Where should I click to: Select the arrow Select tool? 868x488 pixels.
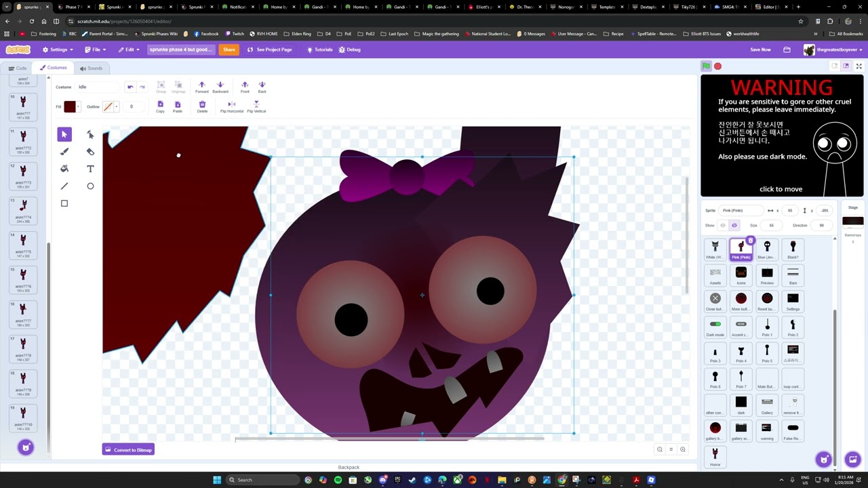64,134
